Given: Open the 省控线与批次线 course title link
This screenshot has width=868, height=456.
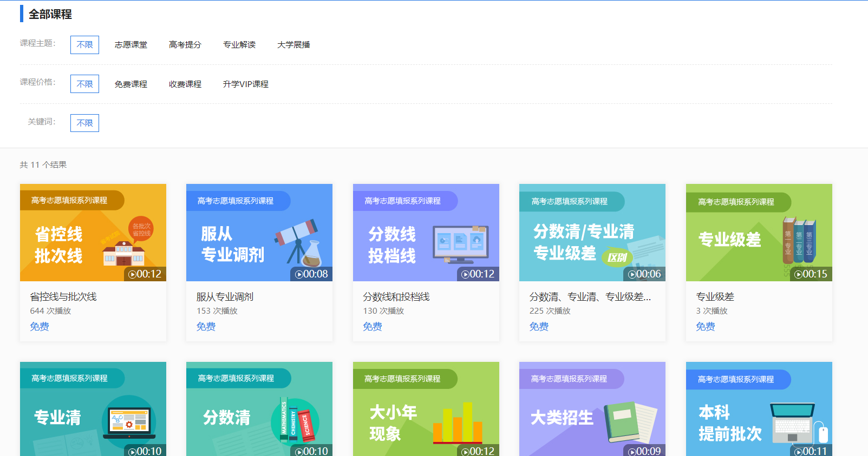Looking at the screenshot, I should (x=63, y=297).
